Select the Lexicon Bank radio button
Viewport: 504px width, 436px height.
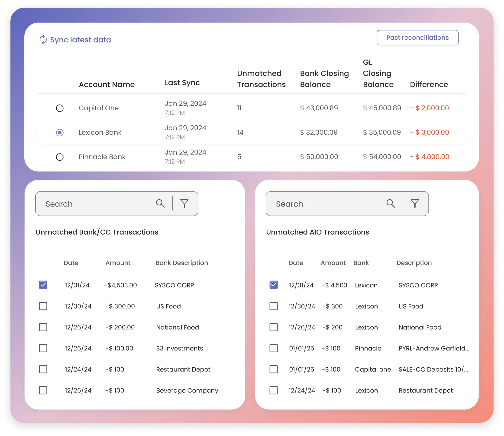coord(60,132)
